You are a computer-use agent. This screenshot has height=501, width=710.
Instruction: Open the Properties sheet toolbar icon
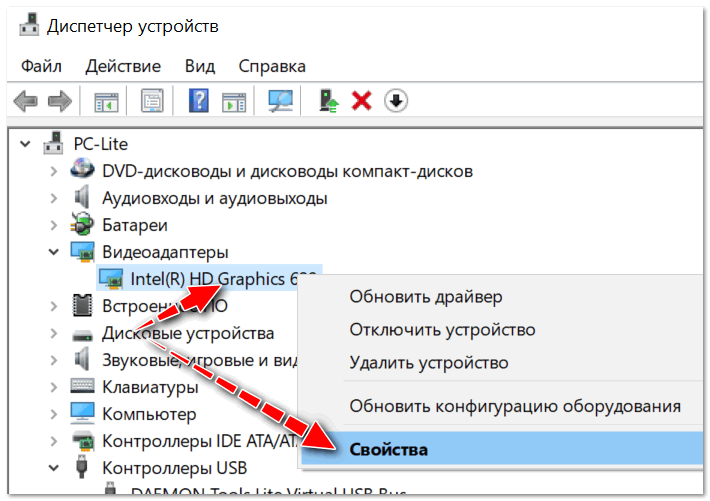coord(153,101)
